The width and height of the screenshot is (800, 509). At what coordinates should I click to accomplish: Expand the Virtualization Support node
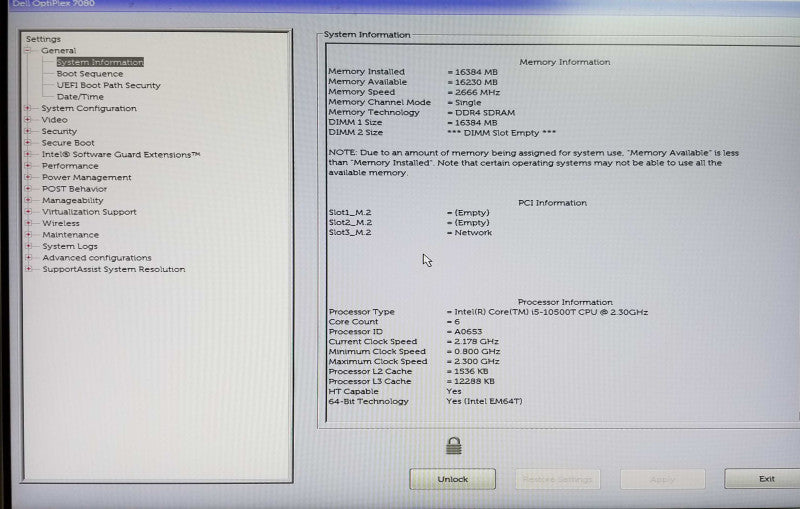pos(28,212)
